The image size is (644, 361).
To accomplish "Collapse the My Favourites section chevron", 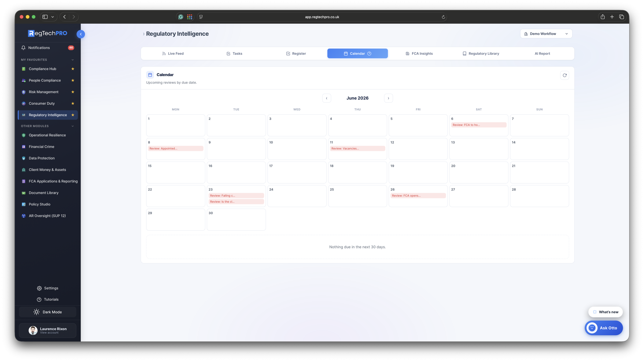I will 72,60.
